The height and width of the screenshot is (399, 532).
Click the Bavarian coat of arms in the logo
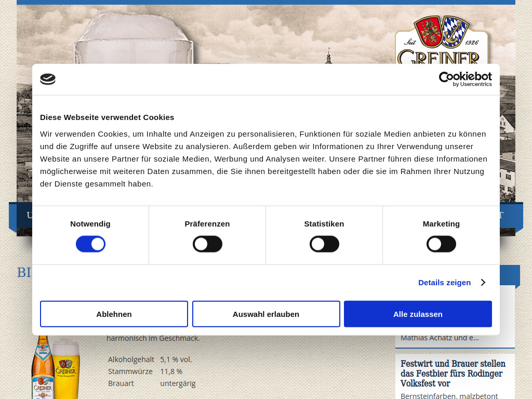[x=454, y=32]
